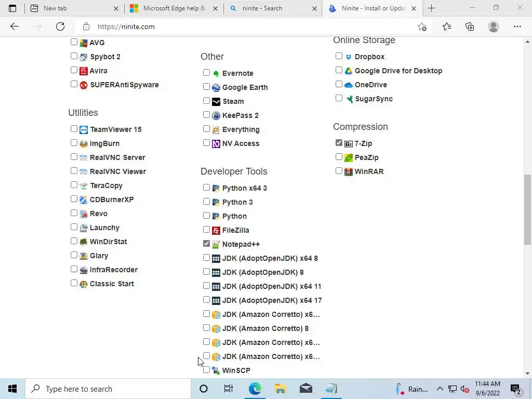Click the Dropbox icon
532x399 pixels.
pos(349,57)
